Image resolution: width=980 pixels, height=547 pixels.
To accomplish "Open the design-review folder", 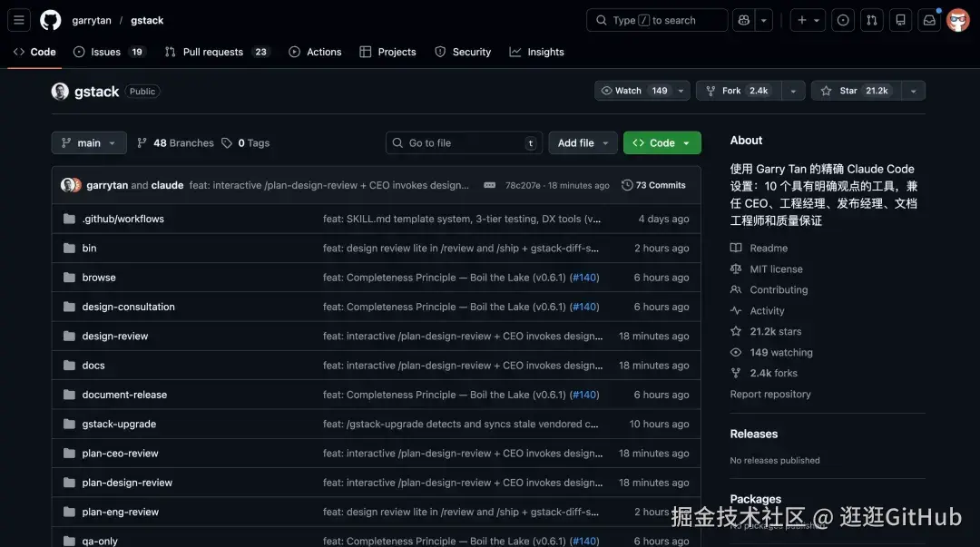I will [x=115, y=337].
